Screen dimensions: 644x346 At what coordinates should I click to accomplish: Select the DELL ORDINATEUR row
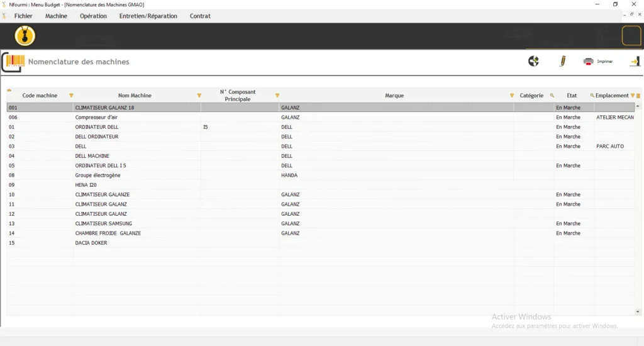(x=321, y=137)
